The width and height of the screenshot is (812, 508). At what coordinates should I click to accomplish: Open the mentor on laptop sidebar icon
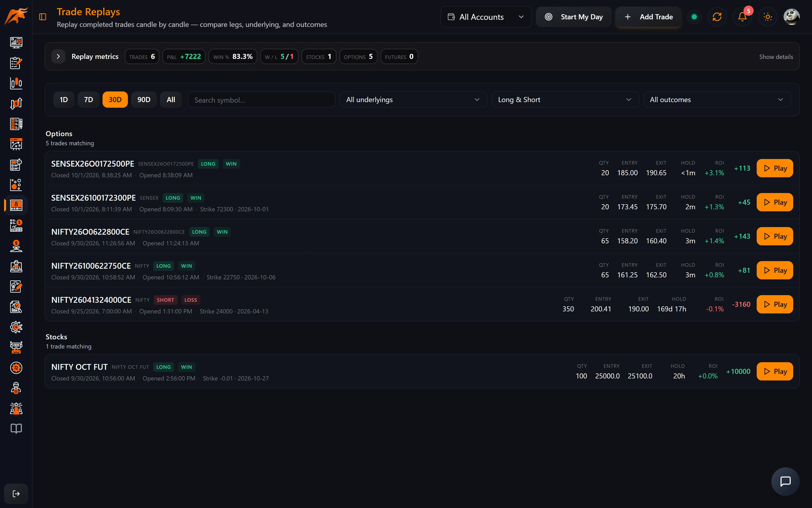[x=16, y=266]
